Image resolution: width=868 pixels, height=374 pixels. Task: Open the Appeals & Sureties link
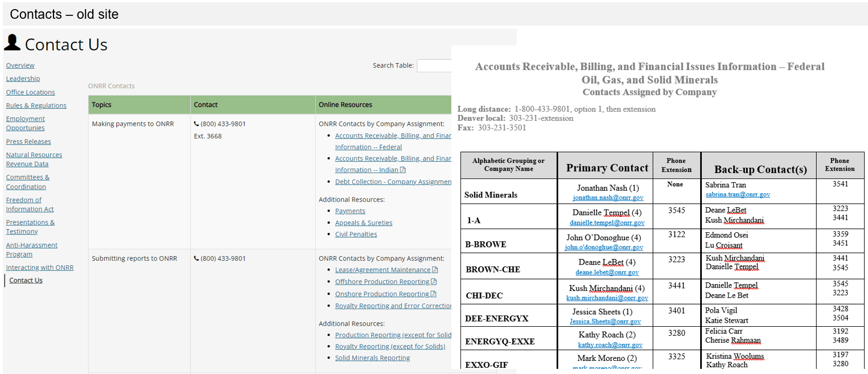tap(363, 223)
